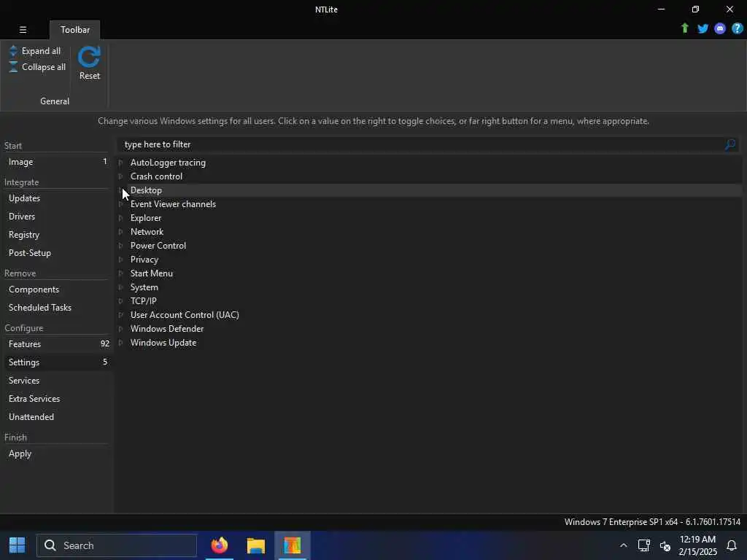Click the filter search magnifier icon
Screen dimensions: 747x560
point(729,144)
